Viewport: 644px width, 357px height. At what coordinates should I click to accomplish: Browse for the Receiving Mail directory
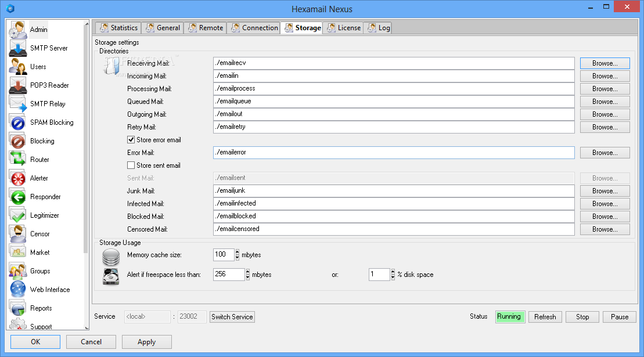(605, 63)
